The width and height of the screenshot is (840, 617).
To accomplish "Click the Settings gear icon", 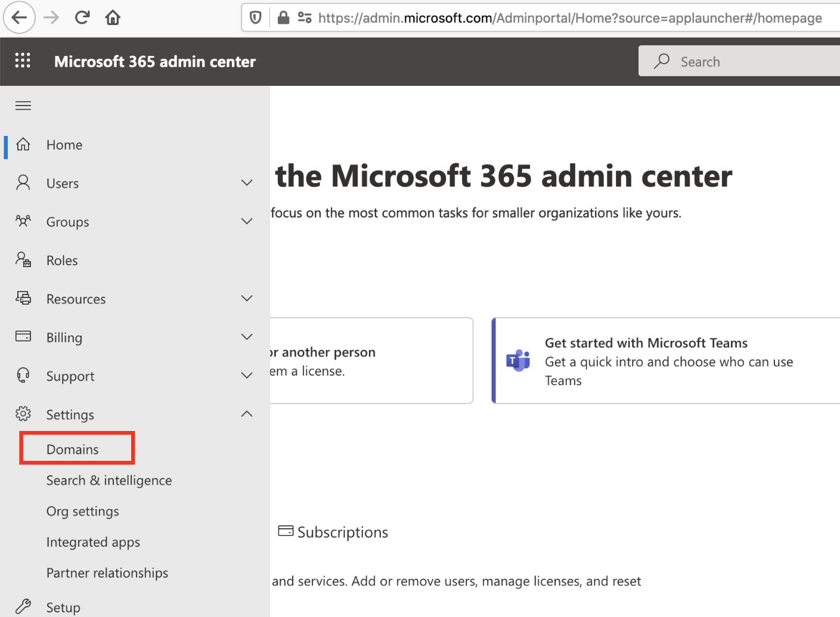I will [23, 414].
